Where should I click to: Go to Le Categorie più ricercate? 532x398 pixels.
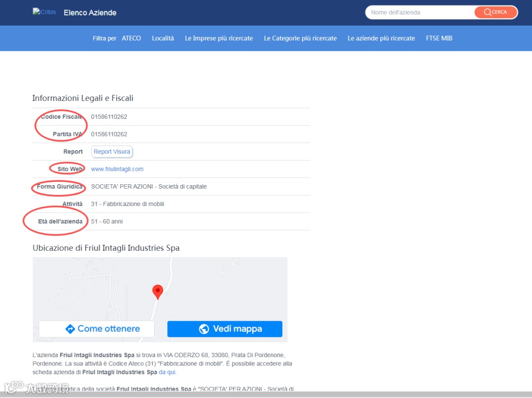click(300, 38)
